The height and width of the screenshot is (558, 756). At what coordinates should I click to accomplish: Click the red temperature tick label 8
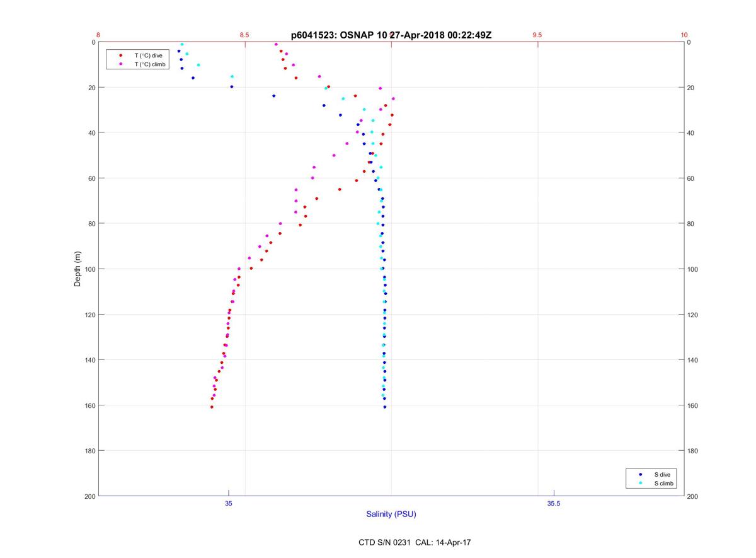[98, 35]
